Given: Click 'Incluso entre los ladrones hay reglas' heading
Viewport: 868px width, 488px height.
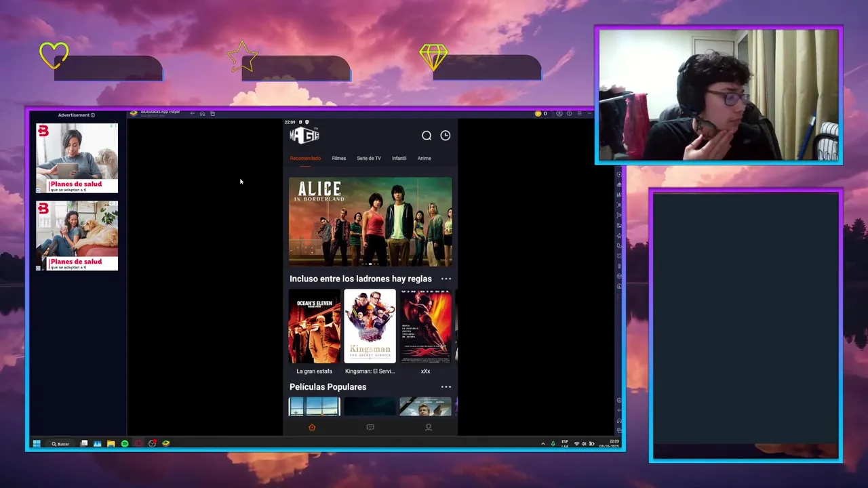Looking at the screenshot, I should (x=361, y=279).
